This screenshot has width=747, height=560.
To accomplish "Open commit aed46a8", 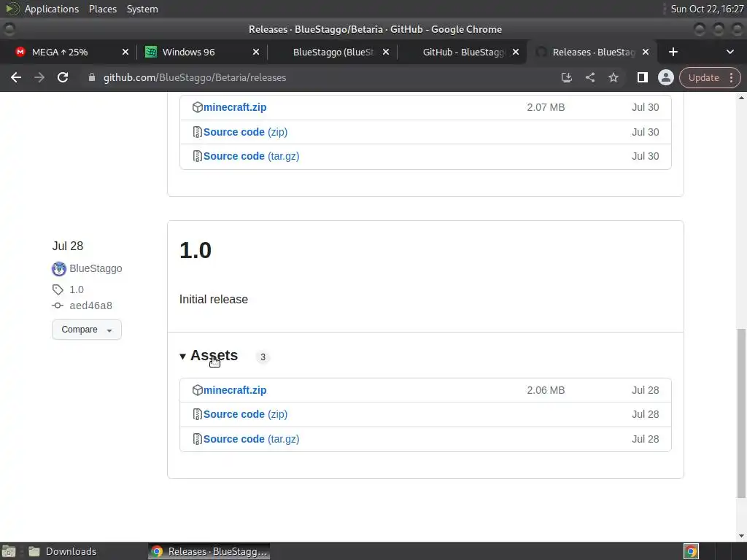I will point(91,306).
